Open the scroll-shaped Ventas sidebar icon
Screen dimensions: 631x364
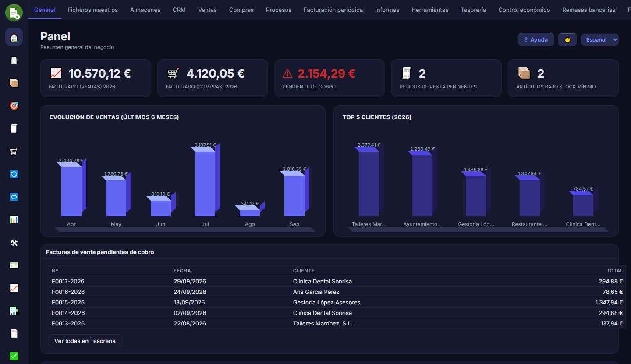click(x=14, y=128)
